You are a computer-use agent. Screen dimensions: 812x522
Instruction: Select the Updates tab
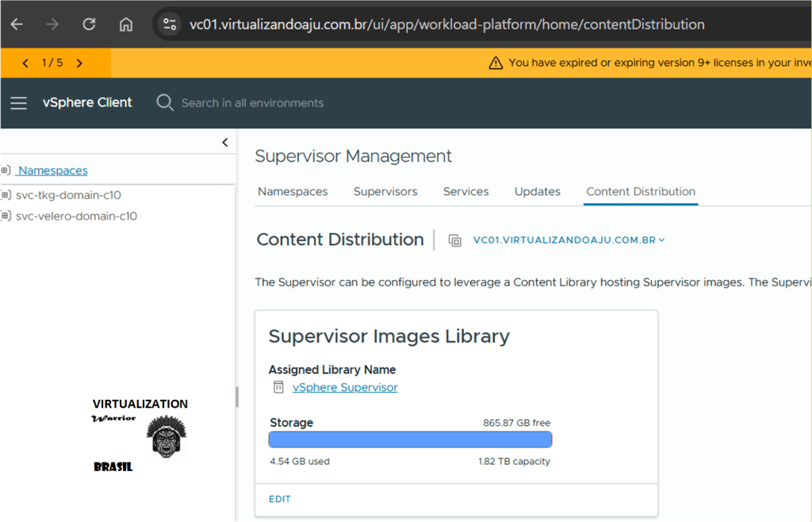537,191
